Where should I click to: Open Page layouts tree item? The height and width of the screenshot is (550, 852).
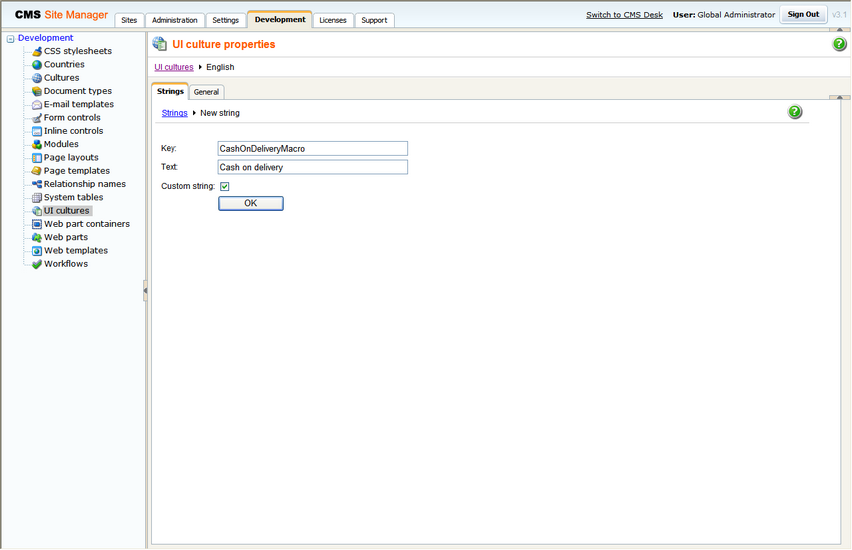point(71,158)
